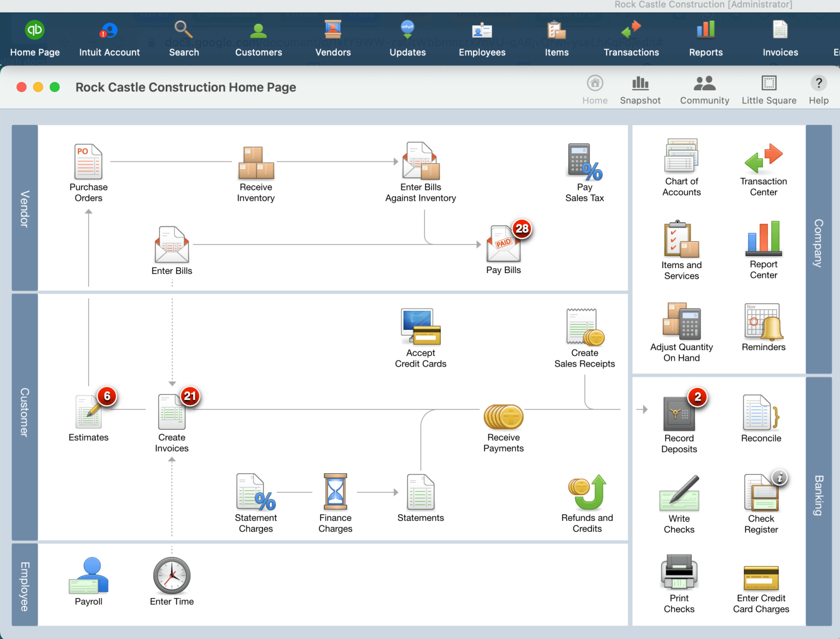Create a new Purchase Order
The image size is (840, 639).
pyautogui.click(x=88, y=162)
